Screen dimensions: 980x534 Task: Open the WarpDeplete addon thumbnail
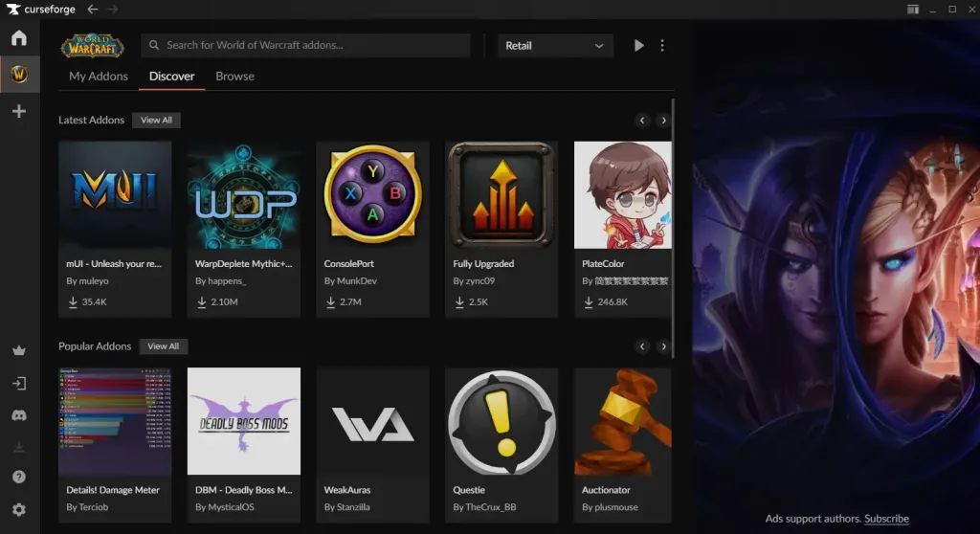[244, 195]
